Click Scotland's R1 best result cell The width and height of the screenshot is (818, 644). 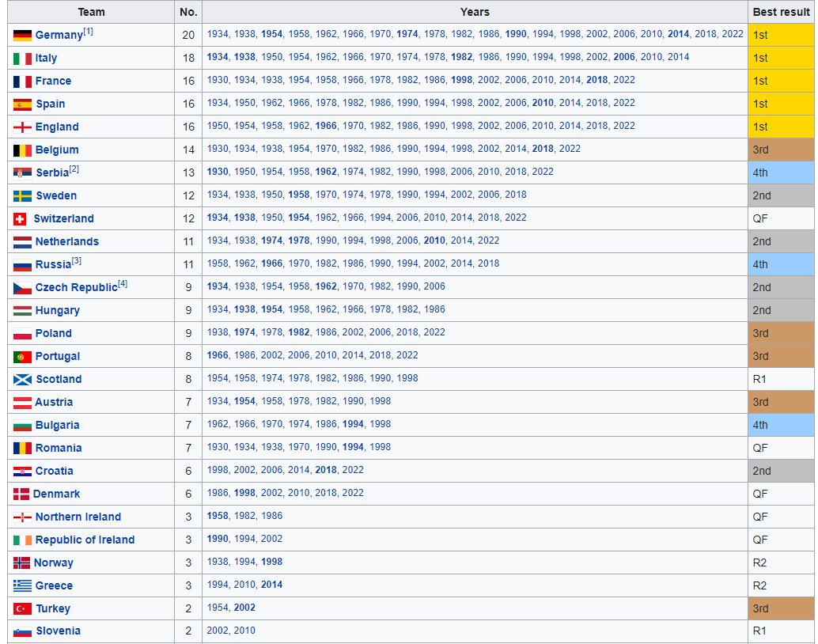(x=781, y=380)
